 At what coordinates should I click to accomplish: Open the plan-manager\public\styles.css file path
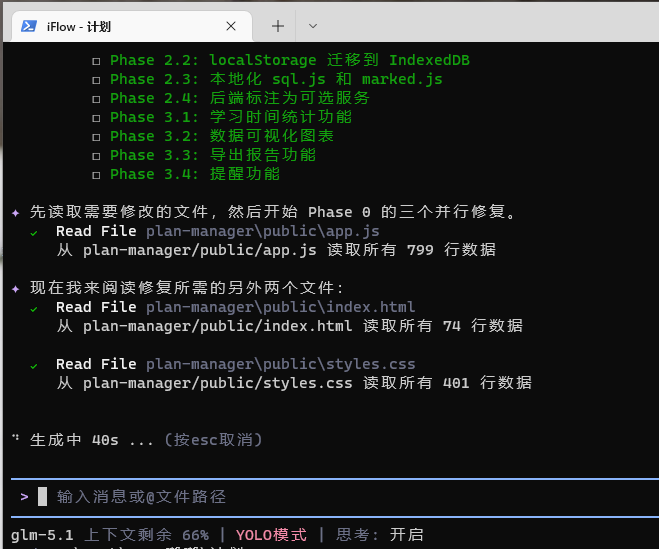[280, 364]
